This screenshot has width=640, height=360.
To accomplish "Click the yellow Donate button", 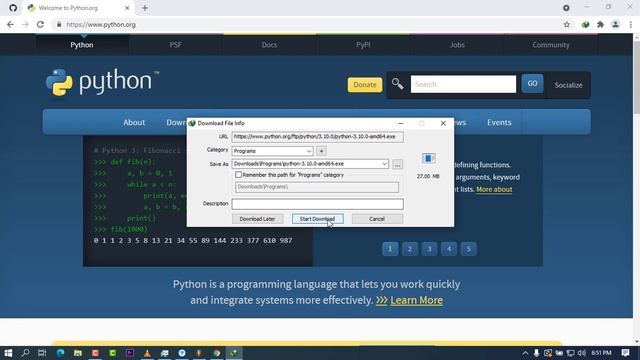I will [x=365, y=85].
